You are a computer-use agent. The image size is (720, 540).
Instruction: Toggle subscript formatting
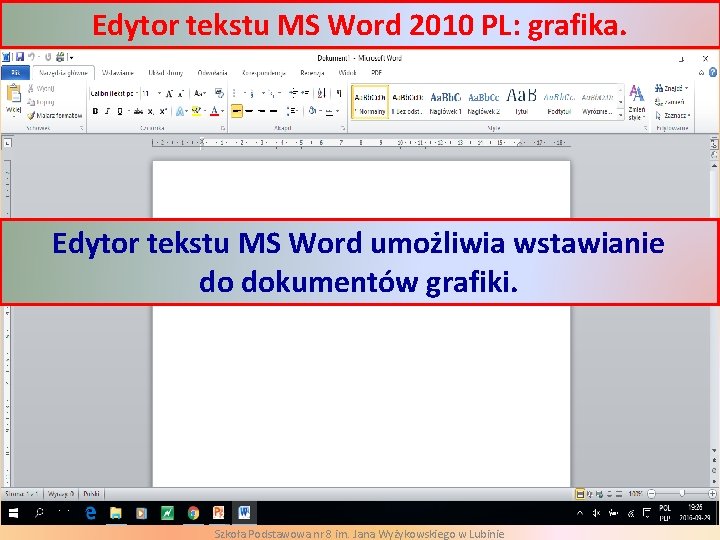pyautogui.click(x=151, y=112)
